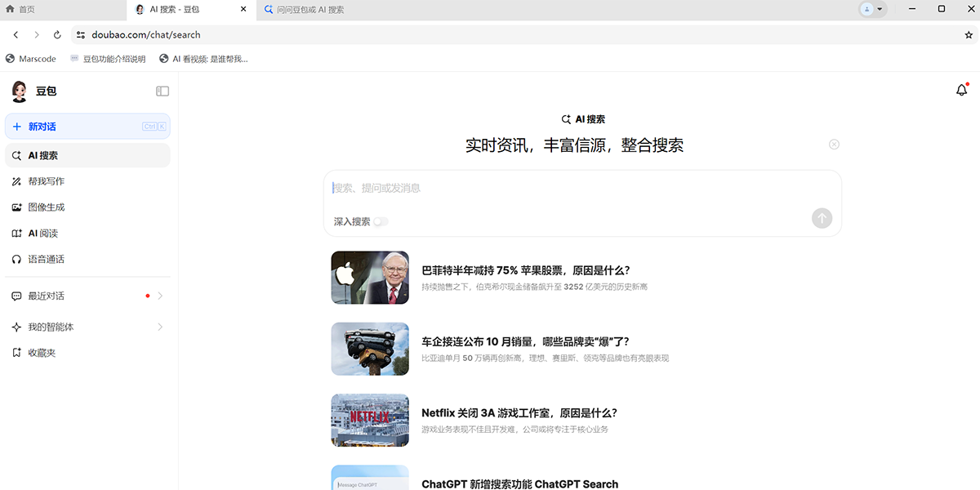980x490 pixels.
Task: Switch to the 问问豆包或 AI 搜索 tab
Action: (304, 10)
